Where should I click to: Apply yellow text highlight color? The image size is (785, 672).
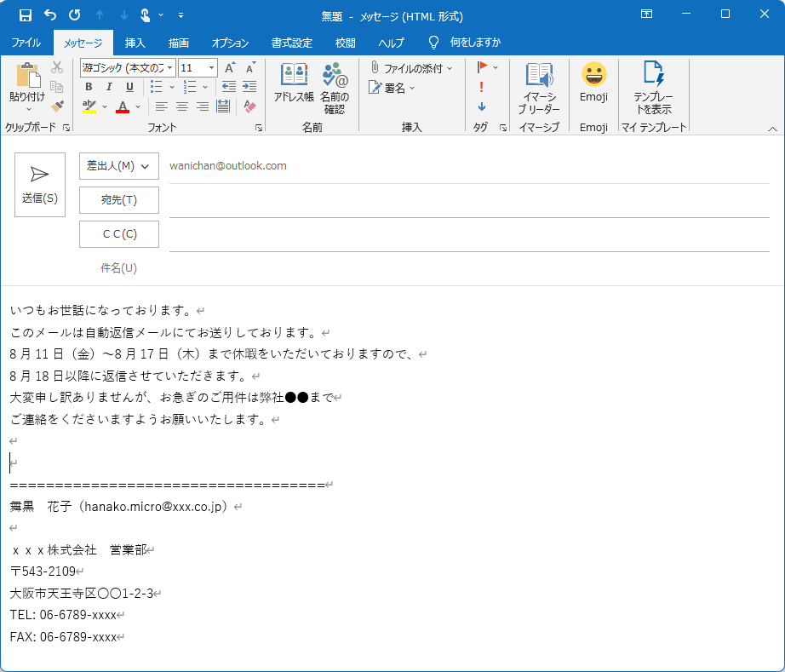pyautogui.click(x=89, y=106)
